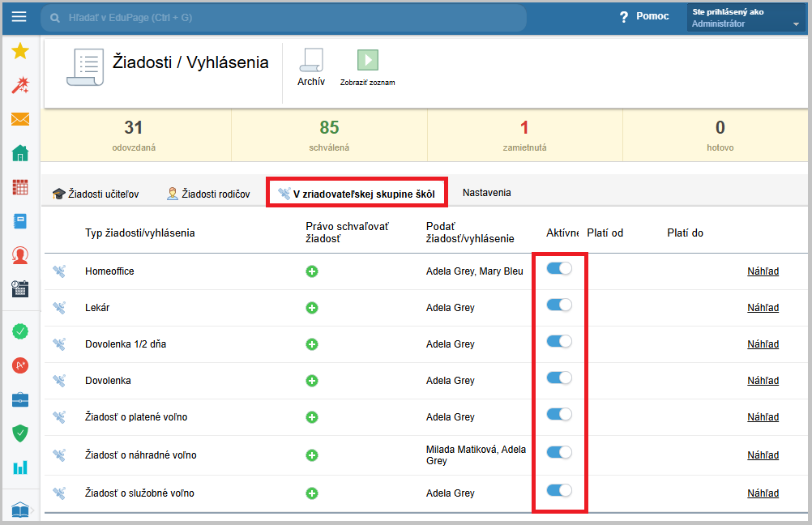Image resolution: width=812 pixels, height=525 pixels.
Task: Click the Pomoc help link
Action: [x=652, y=16]
